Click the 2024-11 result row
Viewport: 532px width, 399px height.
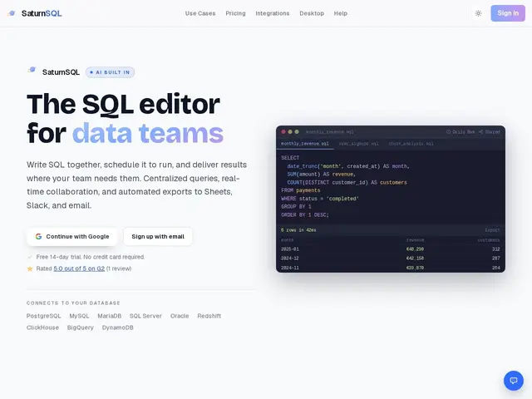[390, 268]
